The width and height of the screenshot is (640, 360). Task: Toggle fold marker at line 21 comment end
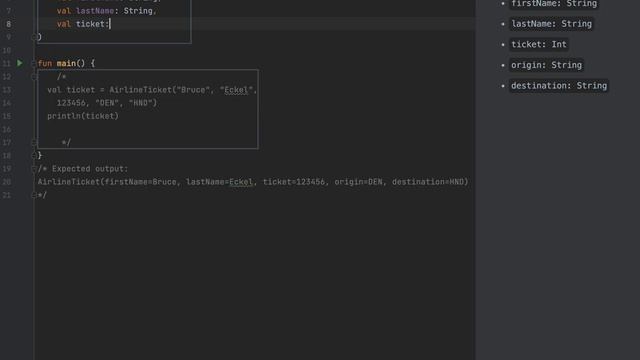[34, 195]
